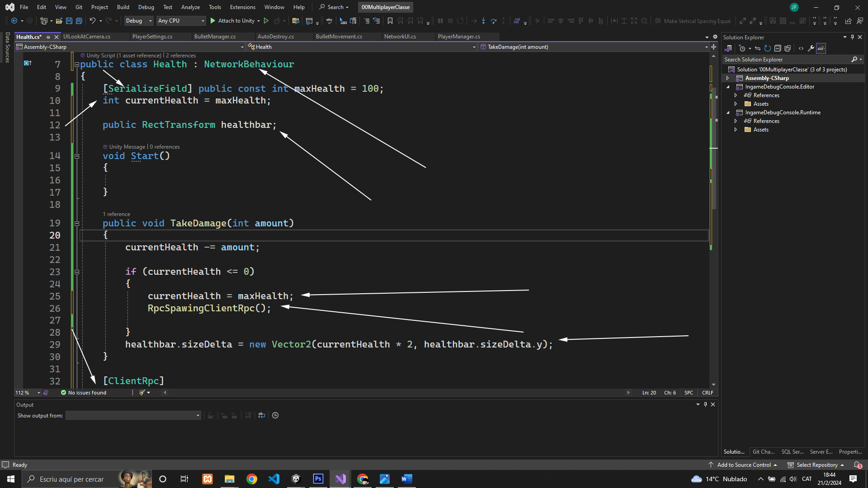The width and height of the screenshot is (868, 488).
Task: Click the Undo toolbar icon
Action: [x=92, y=21]
